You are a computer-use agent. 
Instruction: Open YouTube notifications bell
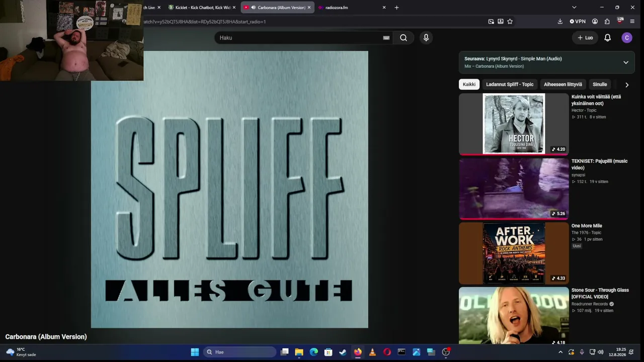(607, 38)
